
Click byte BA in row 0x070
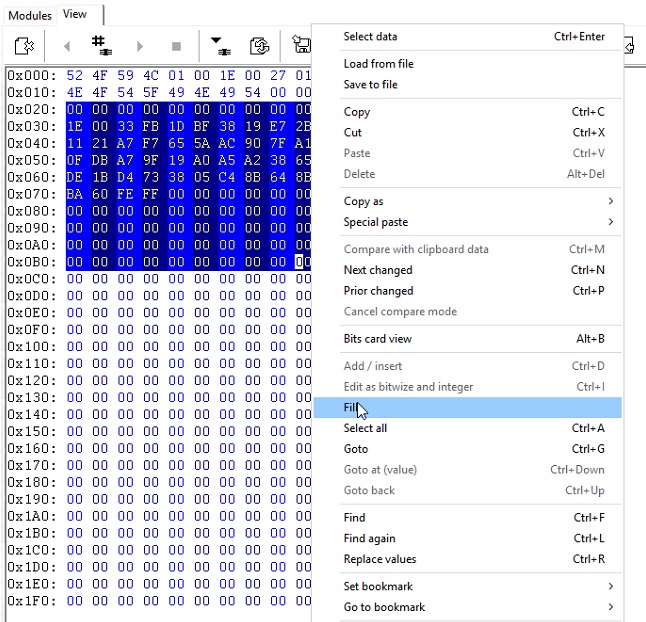pos(75,194)
